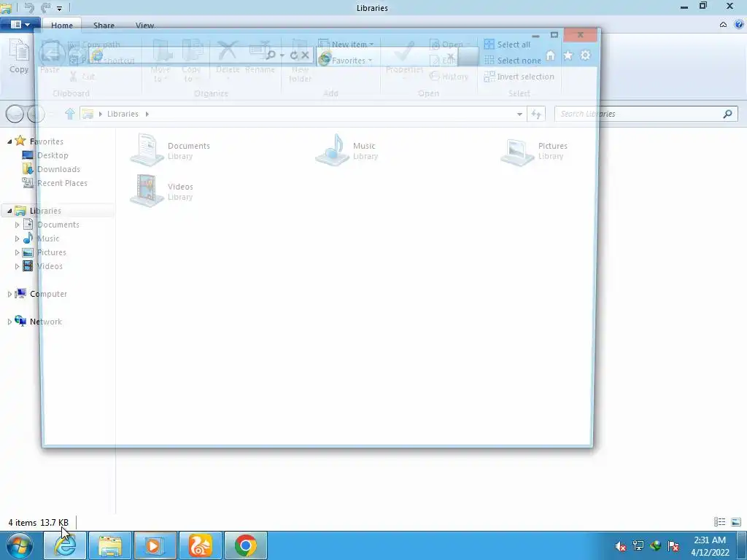This screenshot has height=560, width=747.
Task: Open the Customize Quick Access Toolbar dropdown
Action: click(x=60, y=8)
